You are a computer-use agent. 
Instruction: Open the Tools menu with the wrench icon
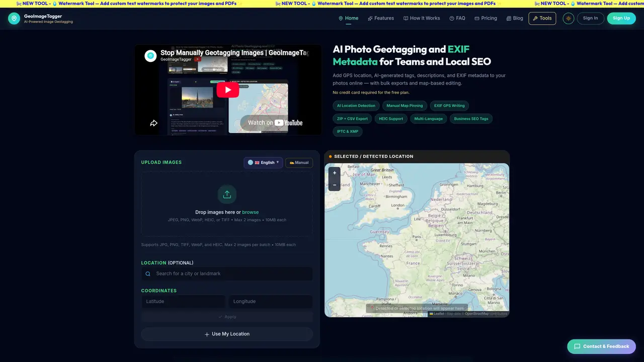(542, 18)
